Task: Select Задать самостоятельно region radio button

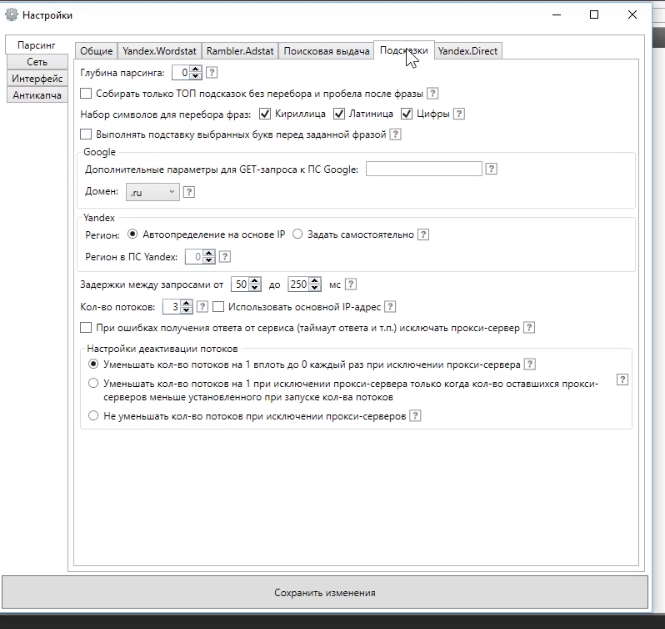Action: click(297, 235)
